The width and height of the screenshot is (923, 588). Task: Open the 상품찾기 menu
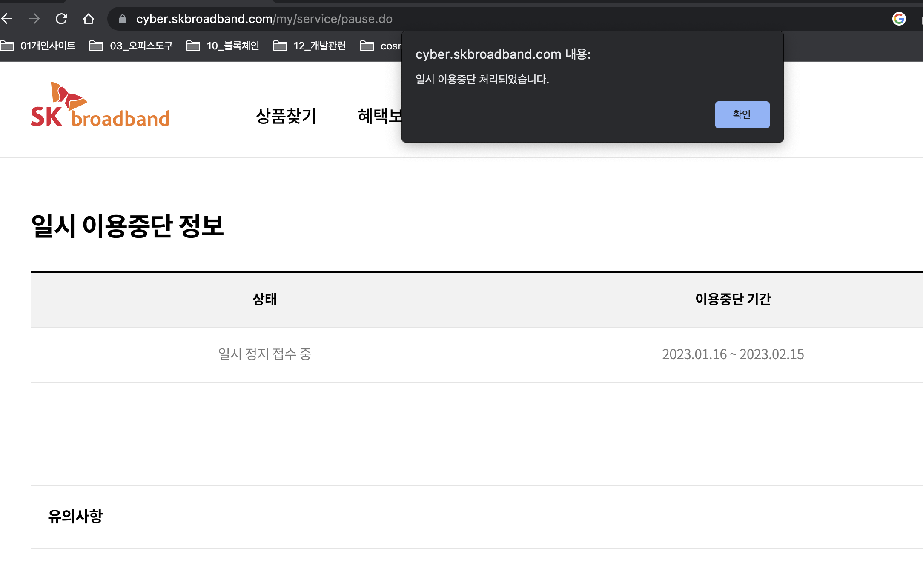point(286,116)
